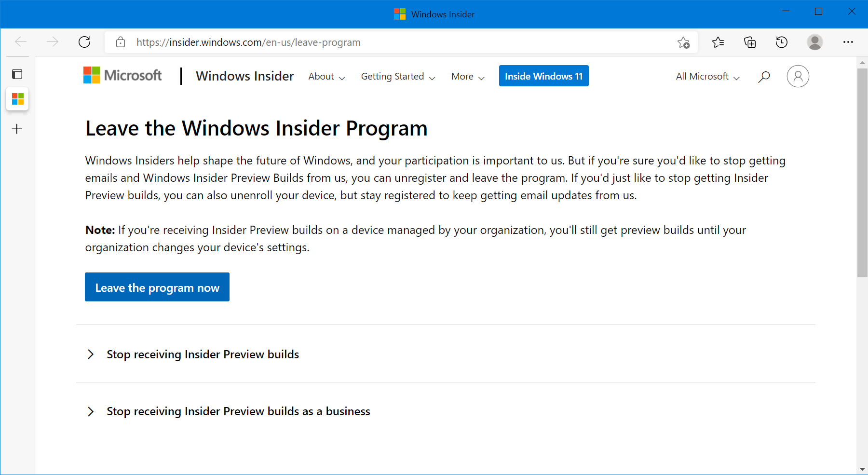
Task: Open a new tab with plus icon
Action: click(x=17, y=129)
